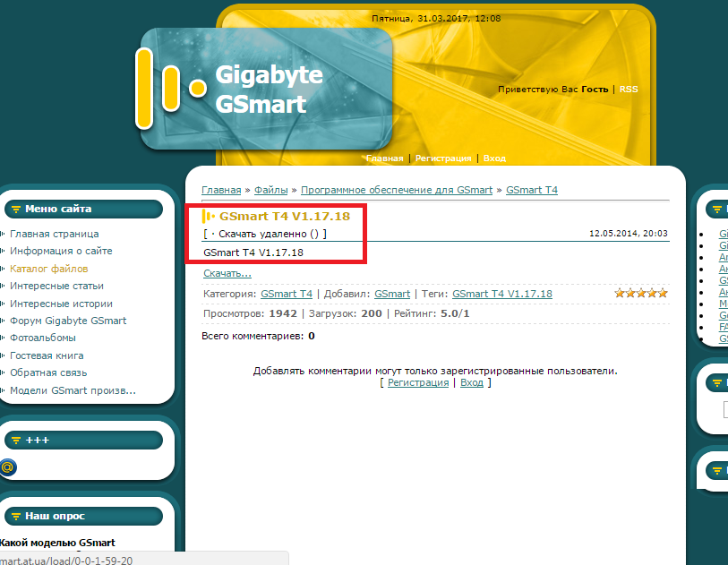Click the yellow icon in the Меню сайта header
Viewport: 728px width, 565px height.
coord(15,210)
